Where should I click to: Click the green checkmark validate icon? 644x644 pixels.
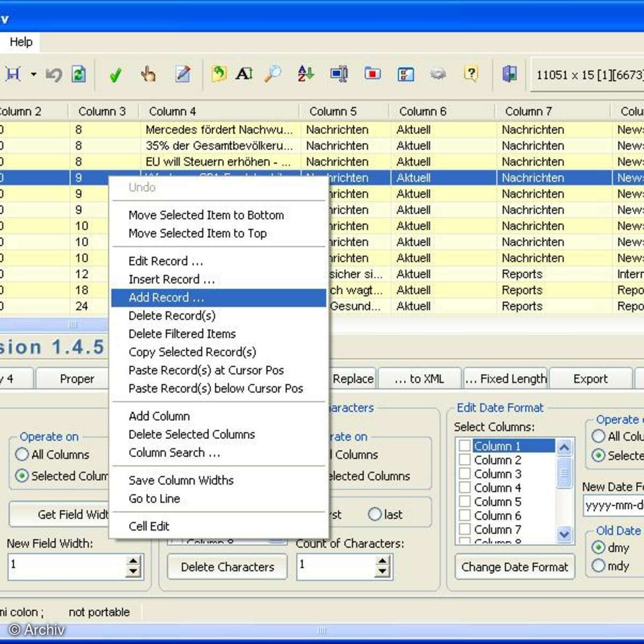(x=115, y=74)
